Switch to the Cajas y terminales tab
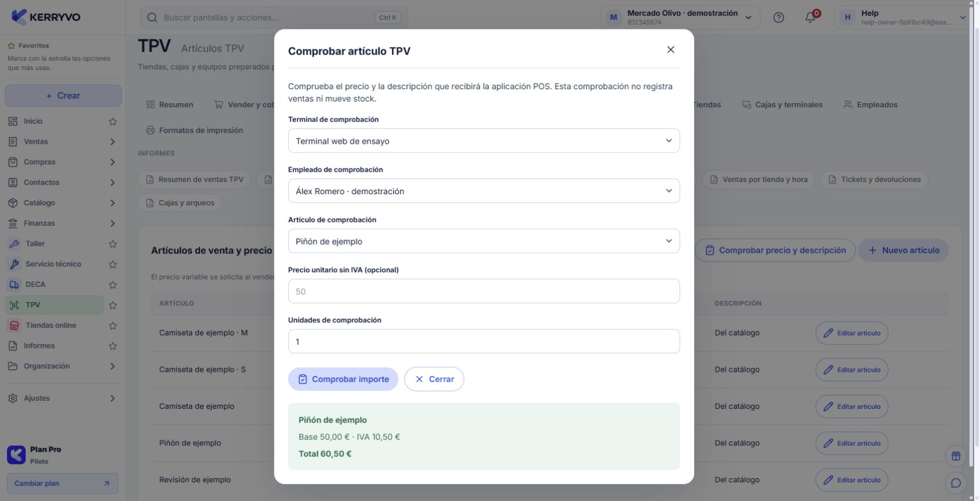Screen dimensions: 980x501 point(782,104)
